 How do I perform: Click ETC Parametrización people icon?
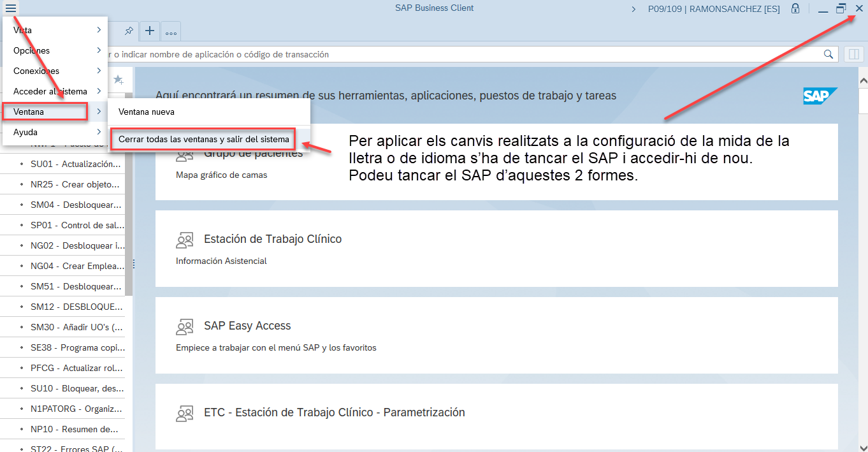pyautogui.click(x=184, y=413)
